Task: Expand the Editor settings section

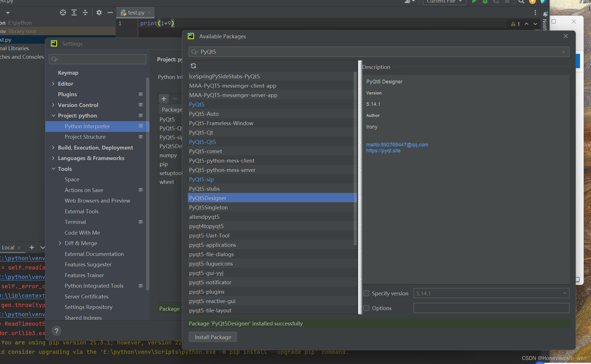Action: 53,84
